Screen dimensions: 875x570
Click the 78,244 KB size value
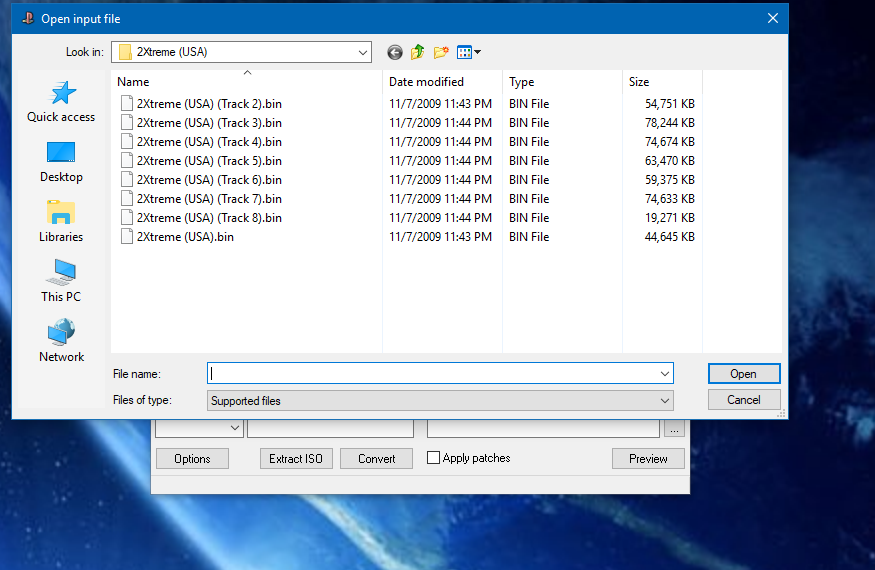point(670,123)
